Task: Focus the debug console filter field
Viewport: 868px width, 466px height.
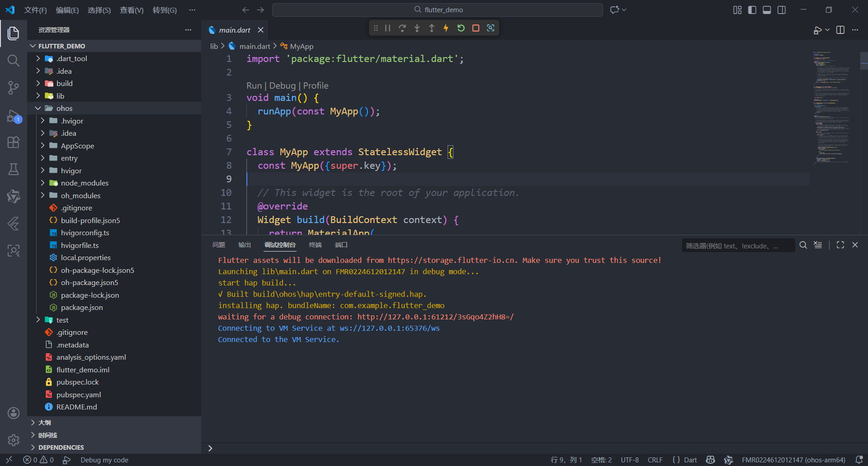Action: tap(738, 246)
